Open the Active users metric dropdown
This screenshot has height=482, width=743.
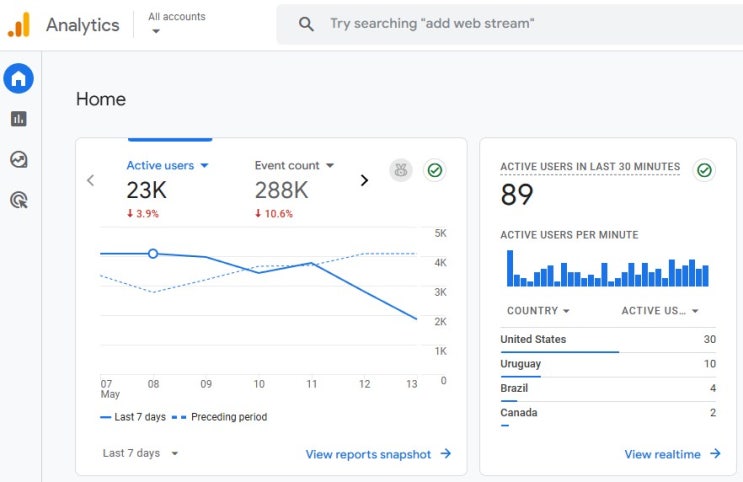tap(167, 165)
